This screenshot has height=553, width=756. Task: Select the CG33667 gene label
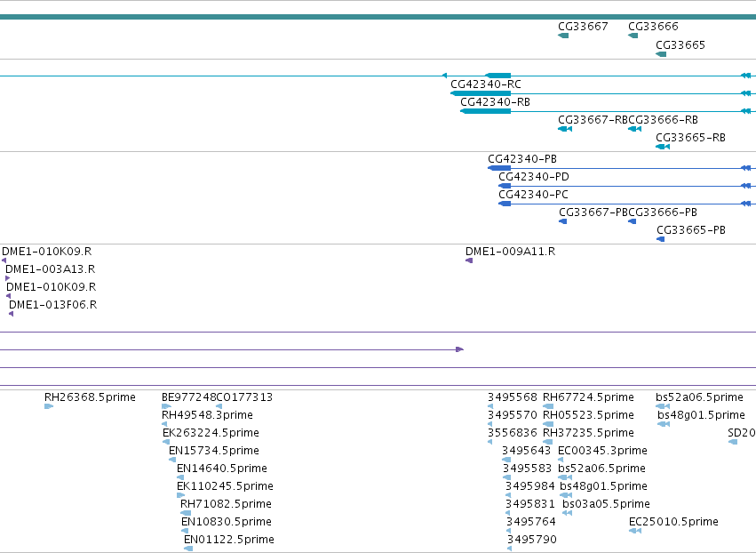point(583,27)
